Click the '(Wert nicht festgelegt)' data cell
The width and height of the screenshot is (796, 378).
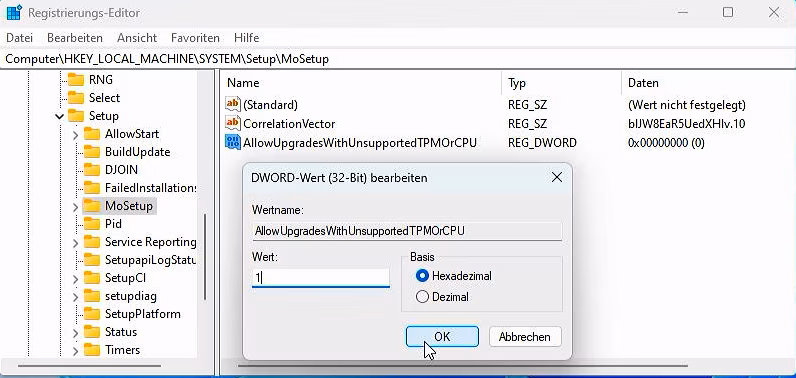687,105
